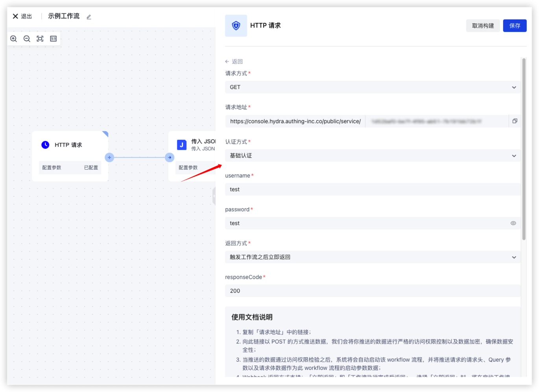This screenshot has height=392, width=539.
Task: Exit the workflow editor via 退出
Action: pos(22,17)
